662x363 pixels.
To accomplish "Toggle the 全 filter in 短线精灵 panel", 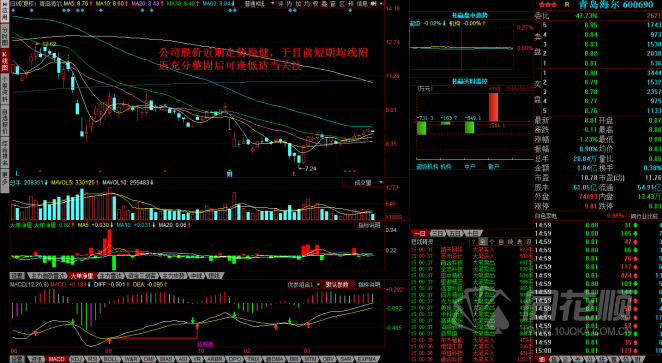I will click(483, 242).
